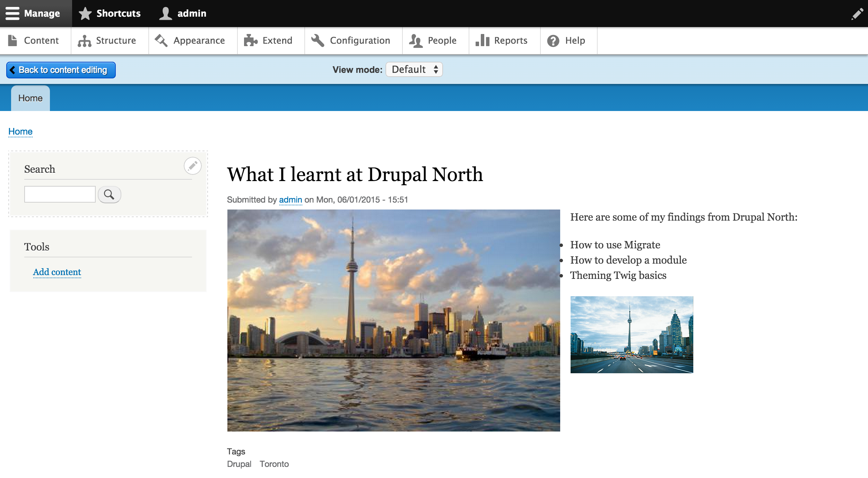This screenshot has width=868, height=478.
Task: Open the View mode dropdown
Action: click(415, 69)
